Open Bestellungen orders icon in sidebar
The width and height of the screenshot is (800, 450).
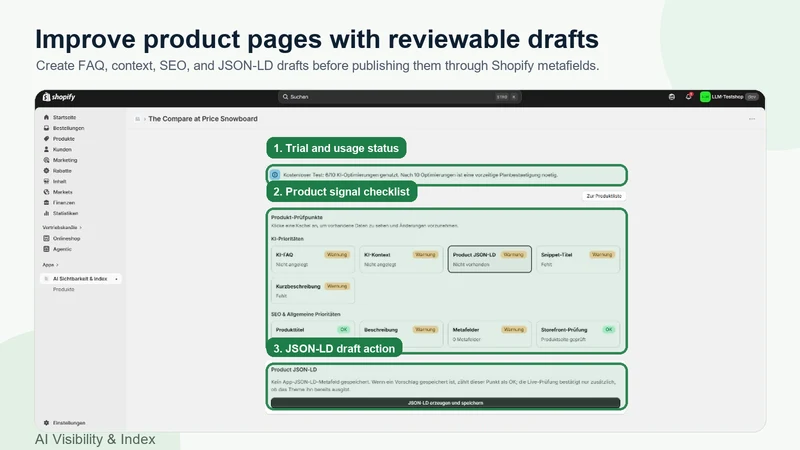pos(46,128)
